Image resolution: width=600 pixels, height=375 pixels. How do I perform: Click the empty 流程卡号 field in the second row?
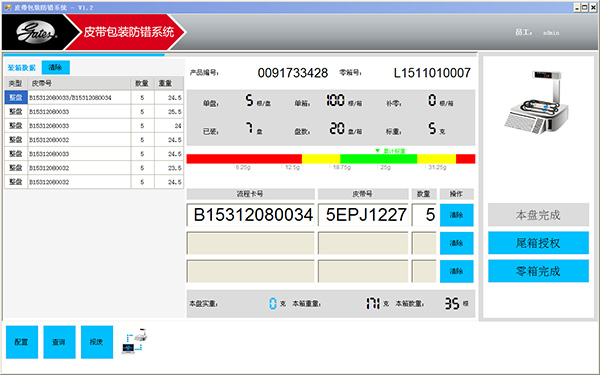click(250, 243)
